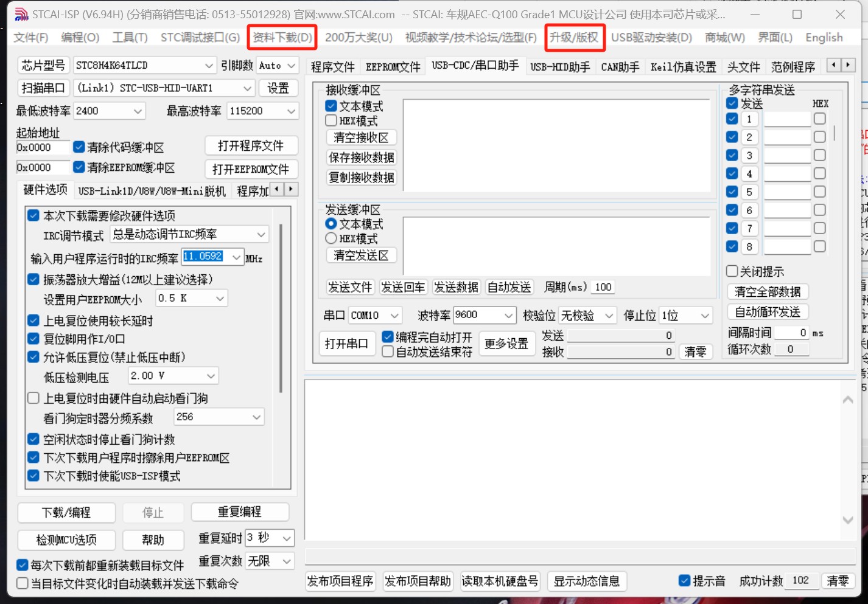This screenshot has width=868, height=604.
Task: Open the Keil仿真设置 tab
Action: 683,67
